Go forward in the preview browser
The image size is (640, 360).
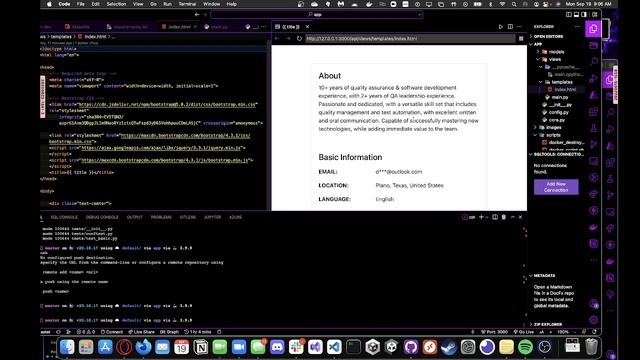(x=288, y=38)
